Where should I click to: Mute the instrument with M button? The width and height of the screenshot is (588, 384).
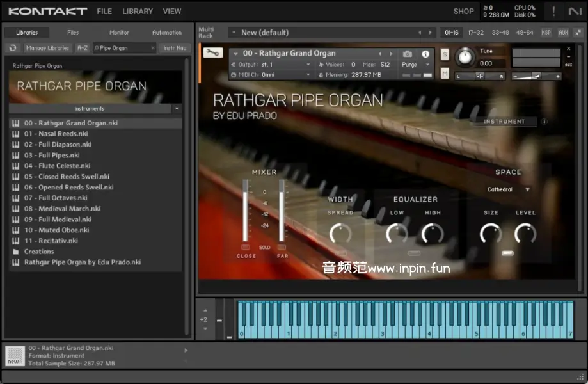click(x=445, y=74)
